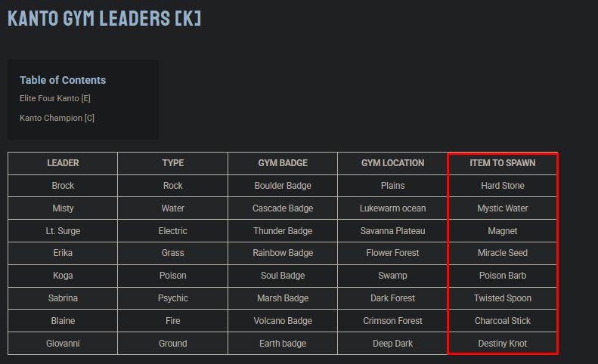
Task: Click the Kanto Gym Leaders [K] title
Action: tap(104, 17)
